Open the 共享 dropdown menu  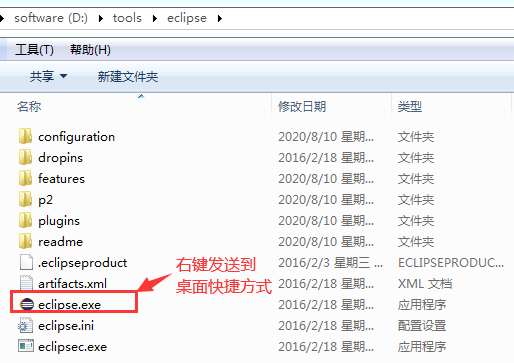point(49,77)
